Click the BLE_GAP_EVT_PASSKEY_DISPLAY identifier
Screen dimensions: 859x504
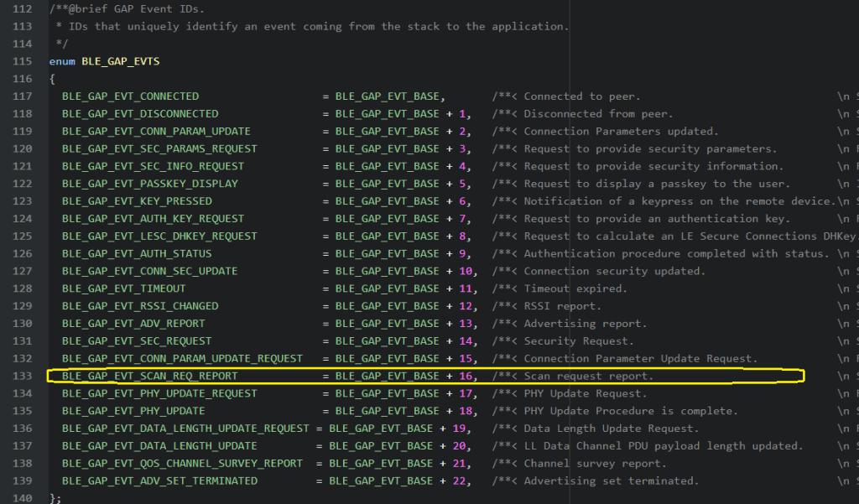tap(149, 184)
